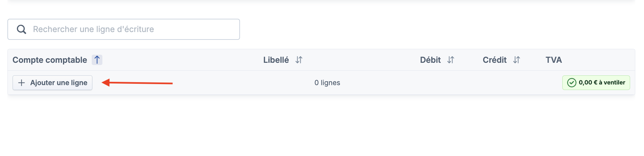Sort by Libellé using its sort icon
The height and width of the screenshot is (156, 644).
(x=299, y=60)
